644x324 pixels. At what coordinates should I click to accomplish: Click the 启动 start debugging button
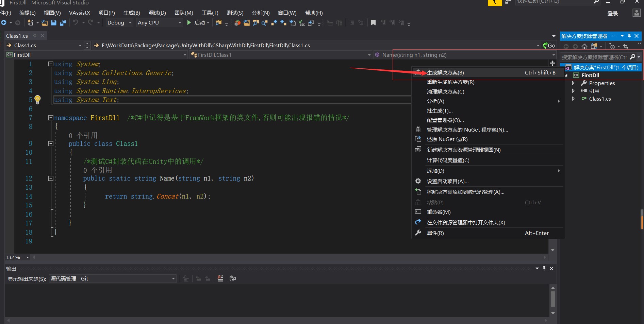(198, 22)
